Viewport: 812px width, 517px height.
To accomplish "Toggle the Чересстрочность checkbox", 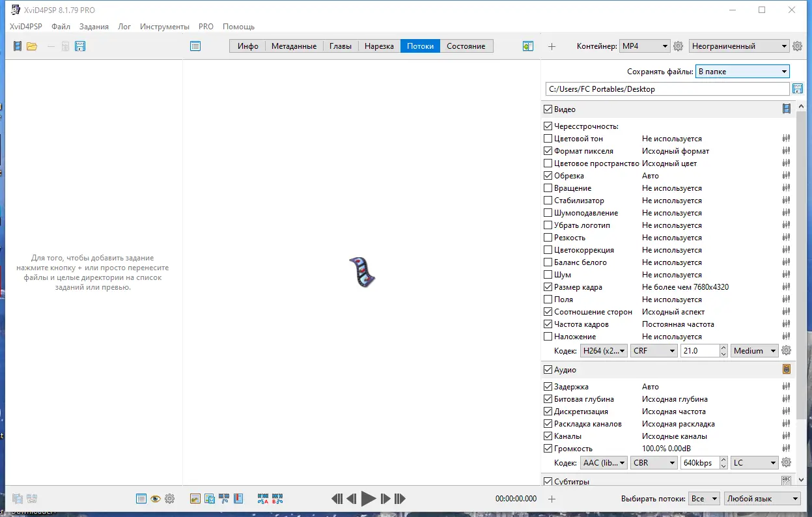I will (x=548, y=126).
